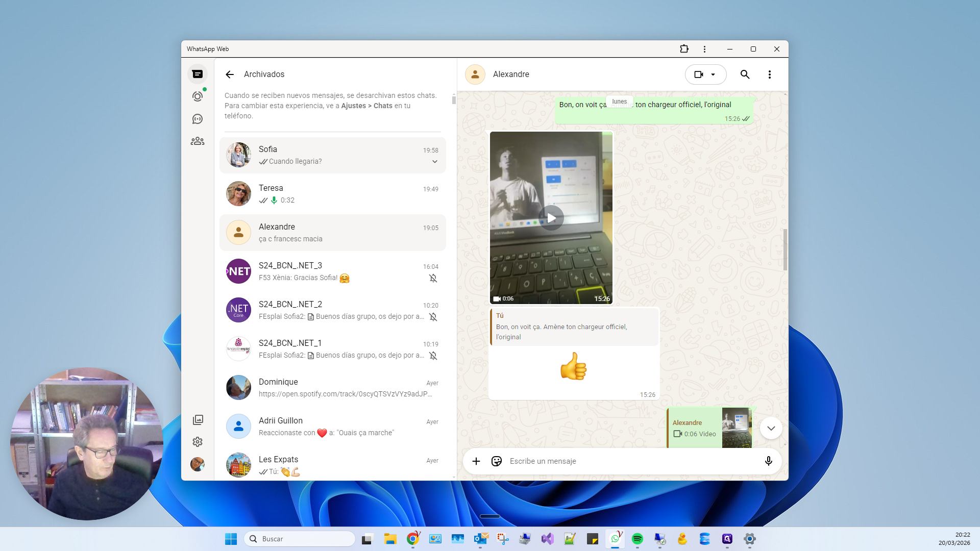
Task: Click the Chats icon in sidebar
Action: point(198,74)
